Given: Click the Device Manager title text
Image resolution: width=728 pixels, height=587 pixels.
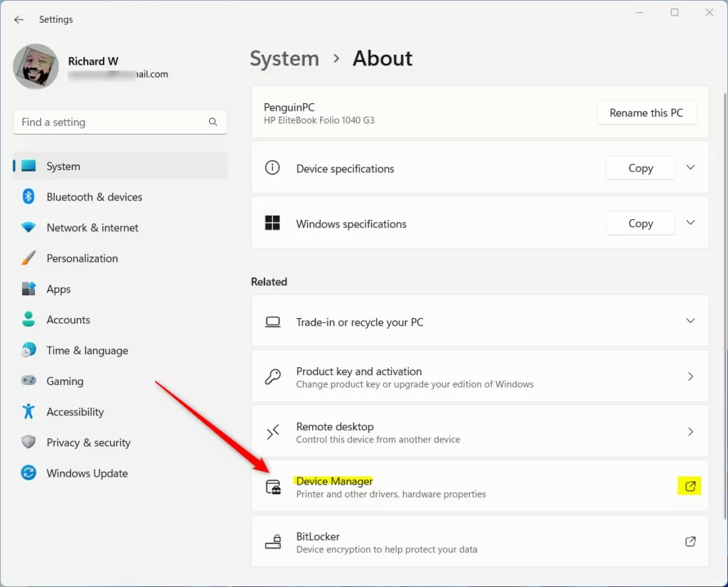Looking at the screenshot, I should click(334, 481).
